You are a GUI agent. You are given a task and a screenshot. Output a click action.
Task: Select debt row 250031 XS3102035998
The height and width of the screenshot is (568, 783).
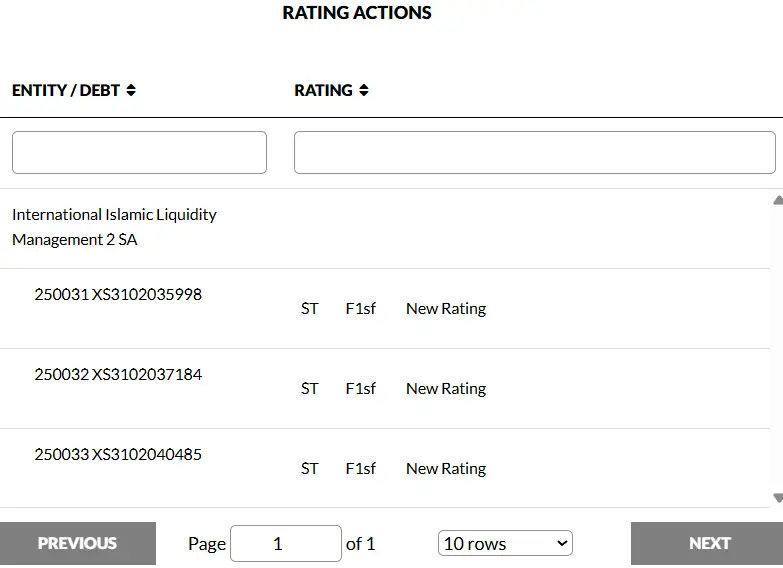tap(118, 295)
